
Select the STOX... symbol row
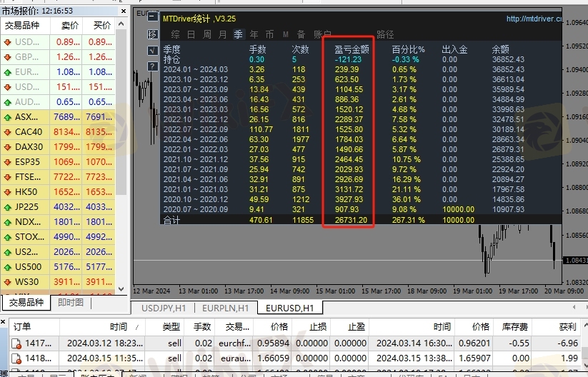[58, 237]
